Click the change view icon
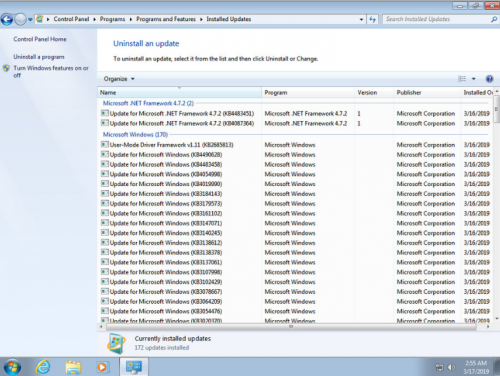500x376 pixels. coord(462,79)
